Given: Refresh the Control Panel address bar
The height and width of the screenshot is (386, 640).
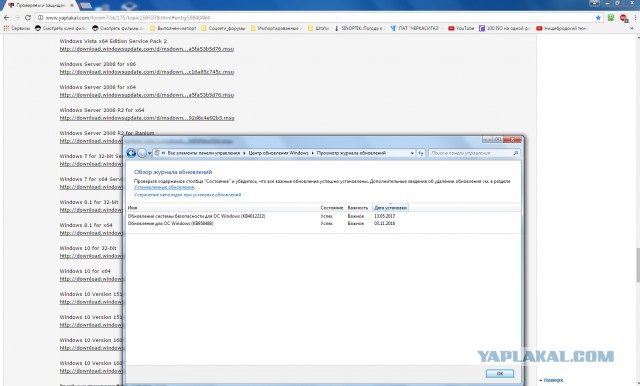Looking at the screenshot, I should click(x=421, y=153).
